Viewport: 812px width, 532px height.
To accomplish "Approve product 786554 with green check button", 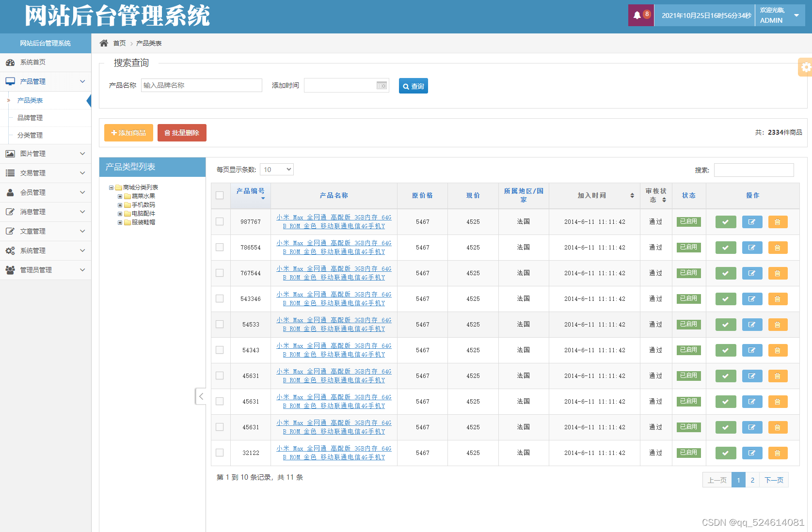I will tap(726, 248).
